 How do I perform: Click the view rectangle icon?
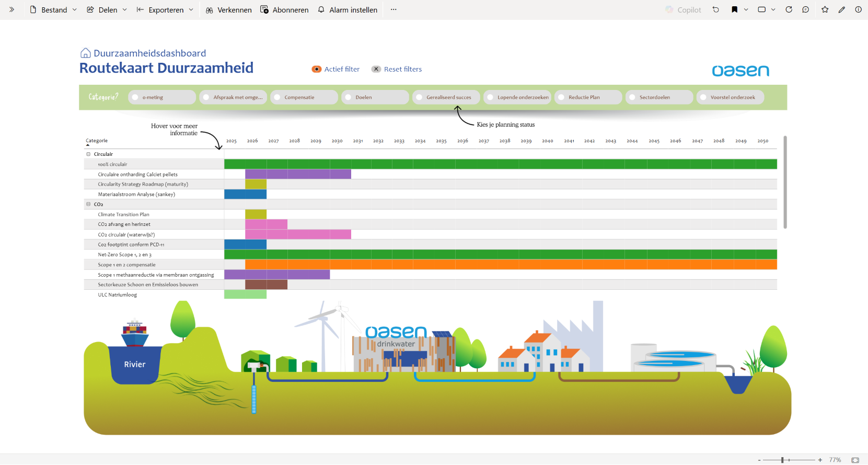[762, 9]
